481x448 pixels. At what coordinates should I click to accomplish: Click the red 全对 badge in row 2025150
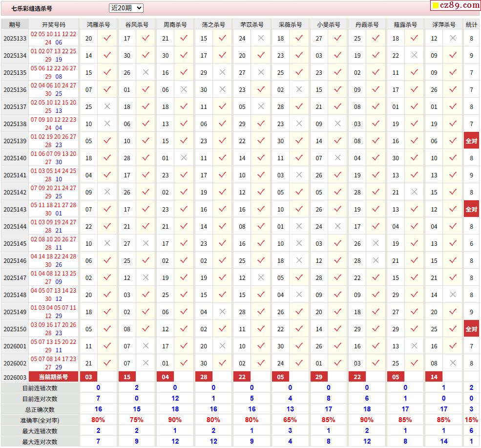point(471,329)
